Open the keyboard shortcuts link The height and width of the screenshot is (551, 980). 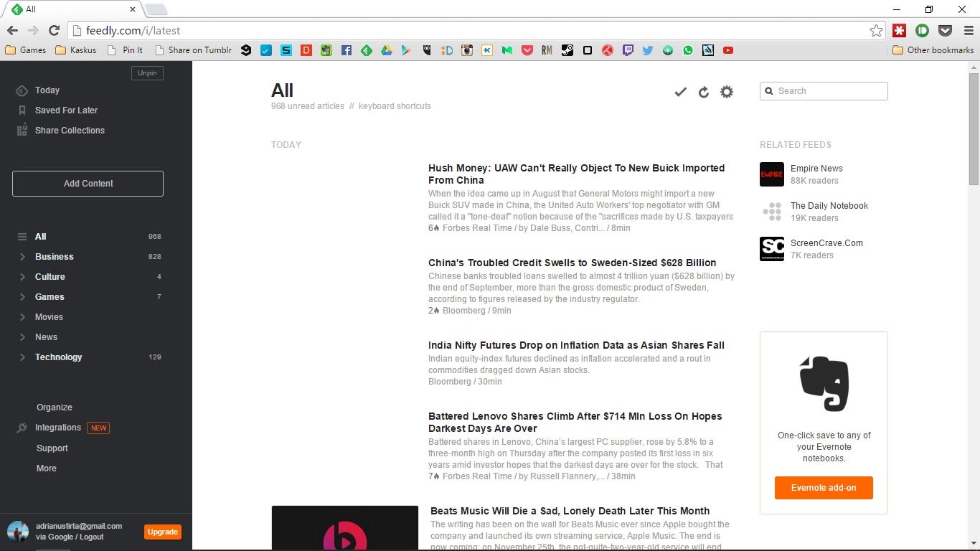click(x=395, y=106)
